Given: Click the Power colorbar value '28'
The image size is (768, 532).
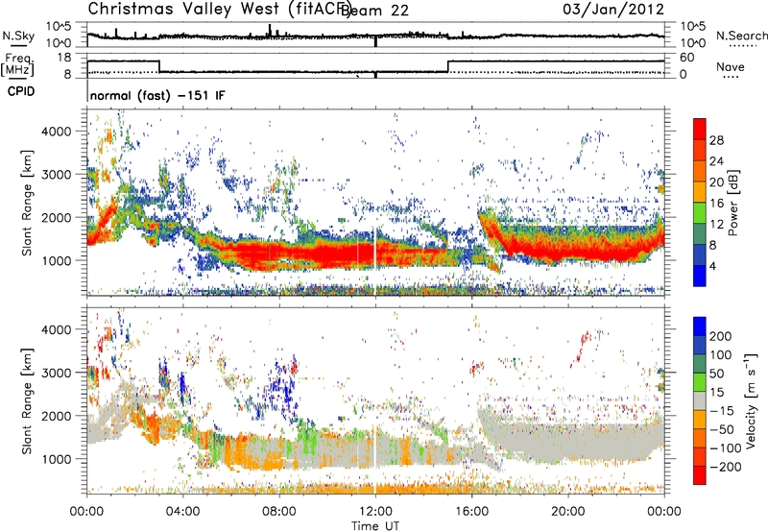Looking at the screenshot, I should click(x=716, y=140).
